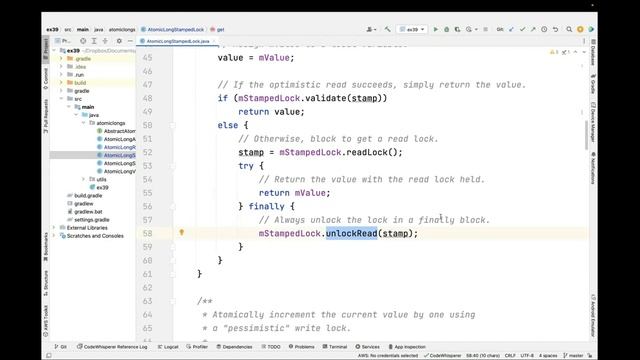The image size is (640, 360).
Task: Open the editor tabs more-options icon
Action: pyautogui.click(x=584, y=41)
